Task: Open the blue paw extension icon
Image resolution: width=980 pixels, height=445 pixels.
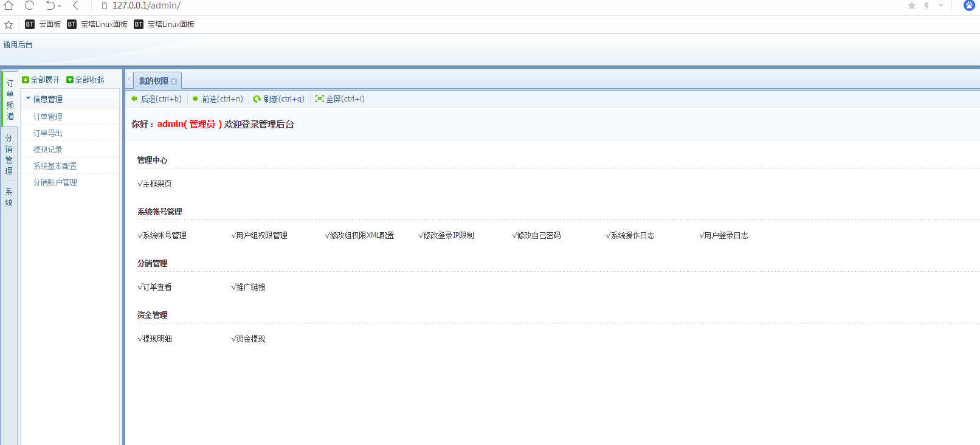Action: coord(969,5)
